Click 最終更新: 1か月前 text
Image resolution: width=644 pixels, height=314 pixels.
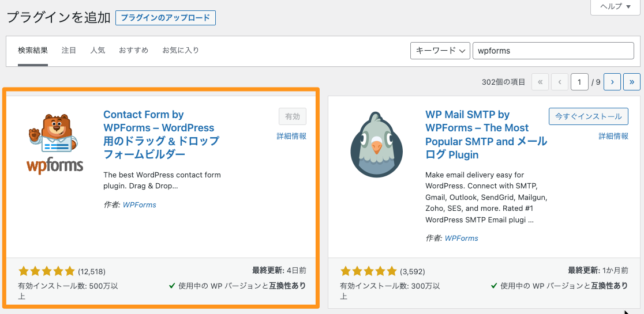(598, 271)
